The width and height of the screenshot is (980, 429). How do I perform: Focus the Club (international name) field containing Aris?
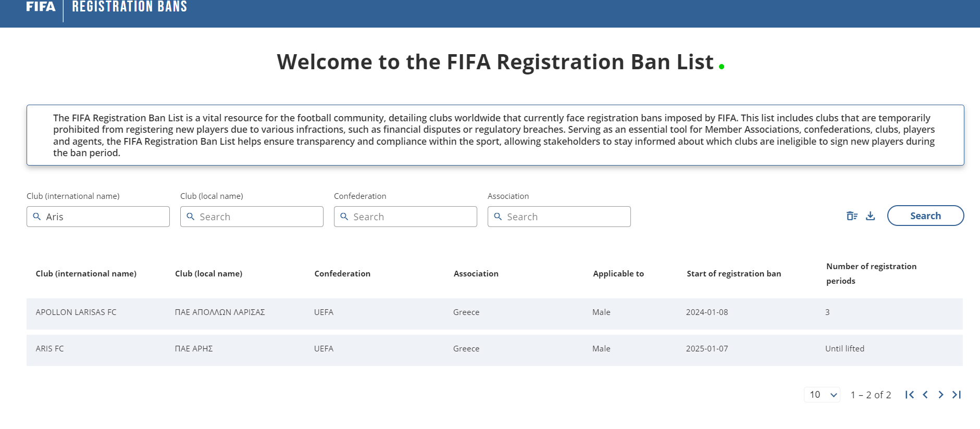[x=104, y=217]
